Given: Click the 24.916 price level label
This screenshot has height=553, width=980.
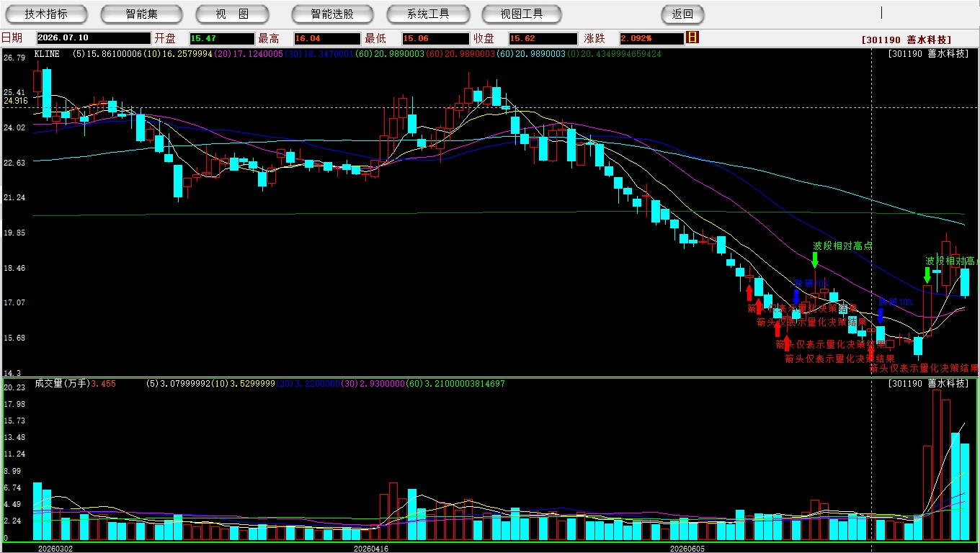Looking at the screenshot, I should click(x=16, y=101).
